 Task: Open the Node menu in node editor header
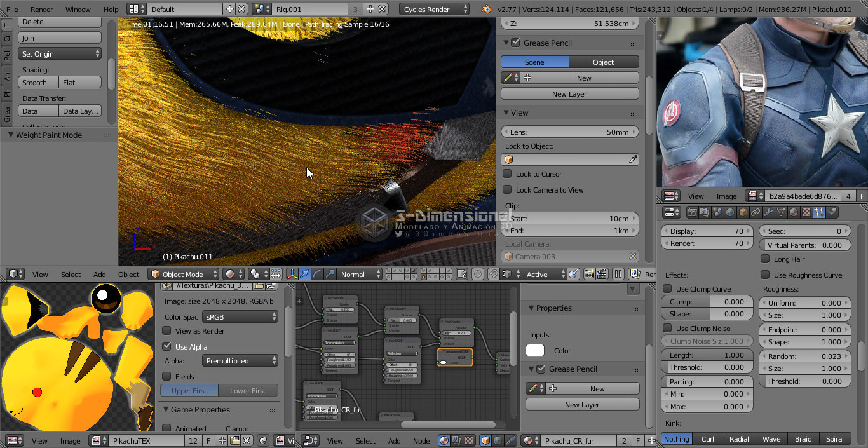[x=421, y=440]
